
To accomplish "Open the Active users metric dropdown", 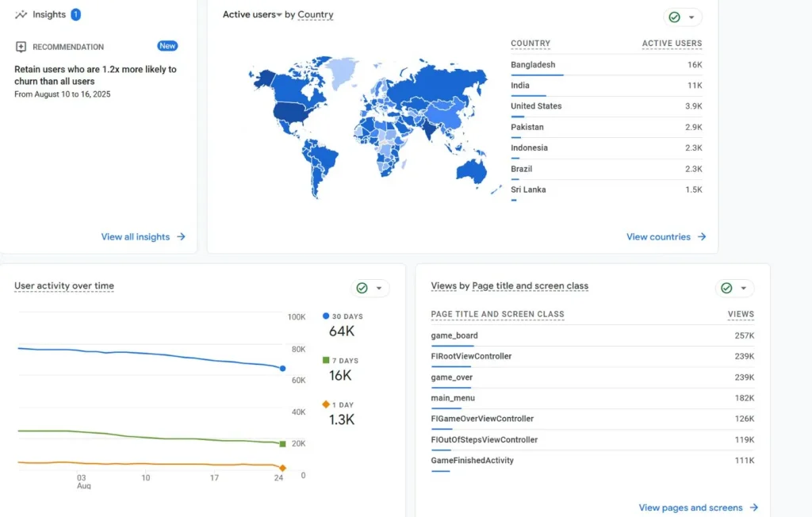I will click(x=252, y=14).
